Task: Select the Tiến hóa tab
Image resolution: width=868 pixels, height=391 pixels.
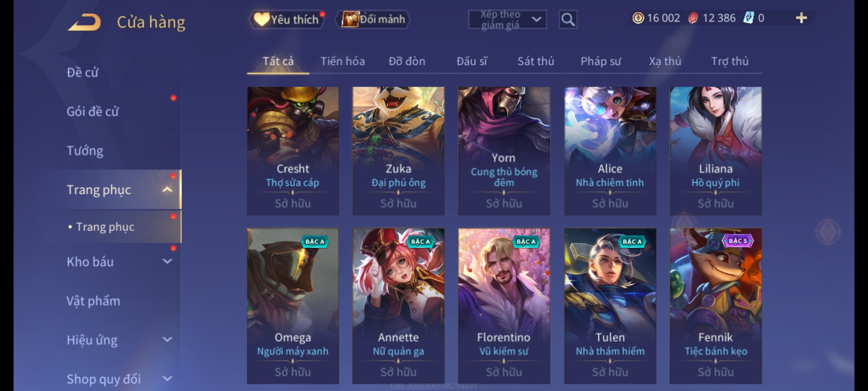Action: [x=342, y=61]
